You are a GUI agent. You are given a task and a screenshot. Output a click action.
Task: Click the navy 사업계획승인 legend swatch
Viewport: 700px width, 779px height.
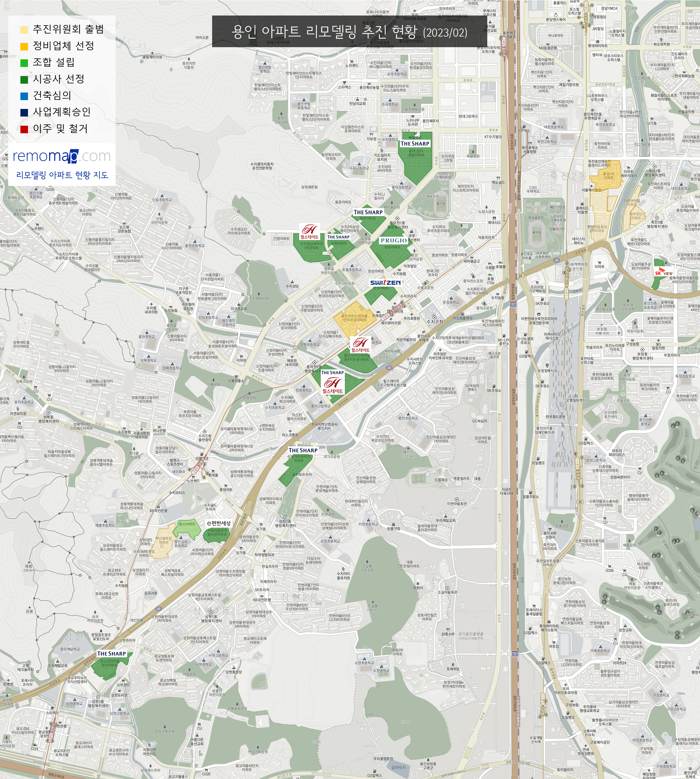[24, 113]
